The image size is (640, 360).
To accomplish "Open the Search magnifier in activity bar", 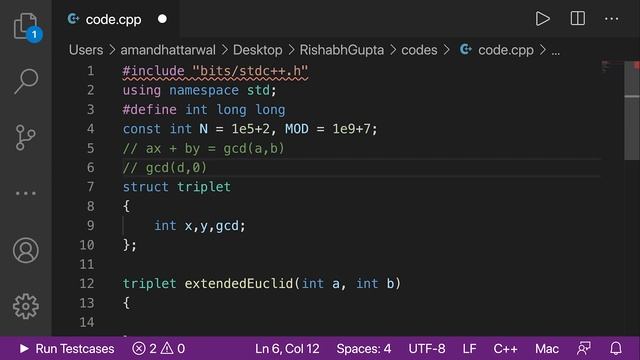I will point(26,81).
